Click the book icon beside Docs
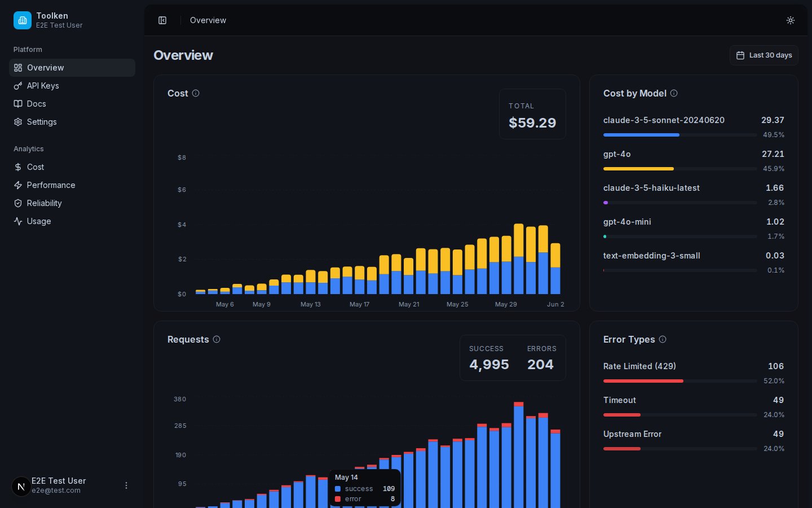Screen dimensions: 812x508 tap(18, 104)
